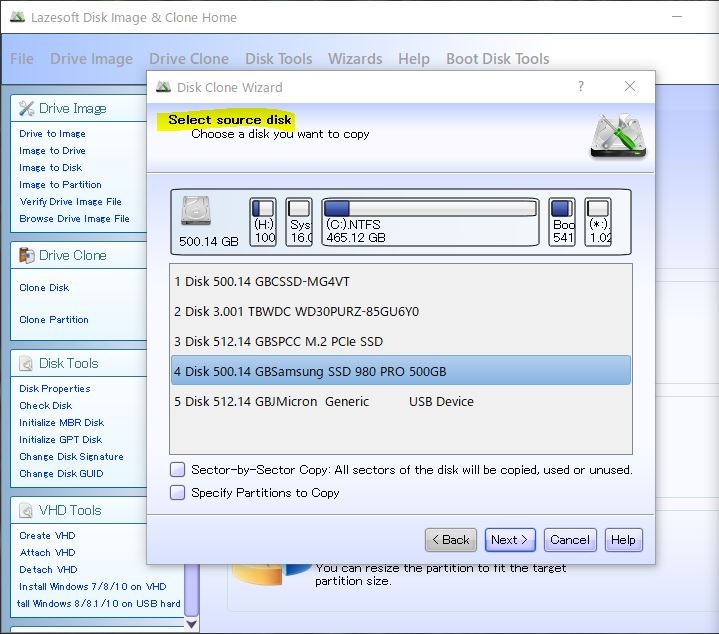Minimize the Lazesoft main window
This screenshot has height=634, width=719.
(677, 17)
